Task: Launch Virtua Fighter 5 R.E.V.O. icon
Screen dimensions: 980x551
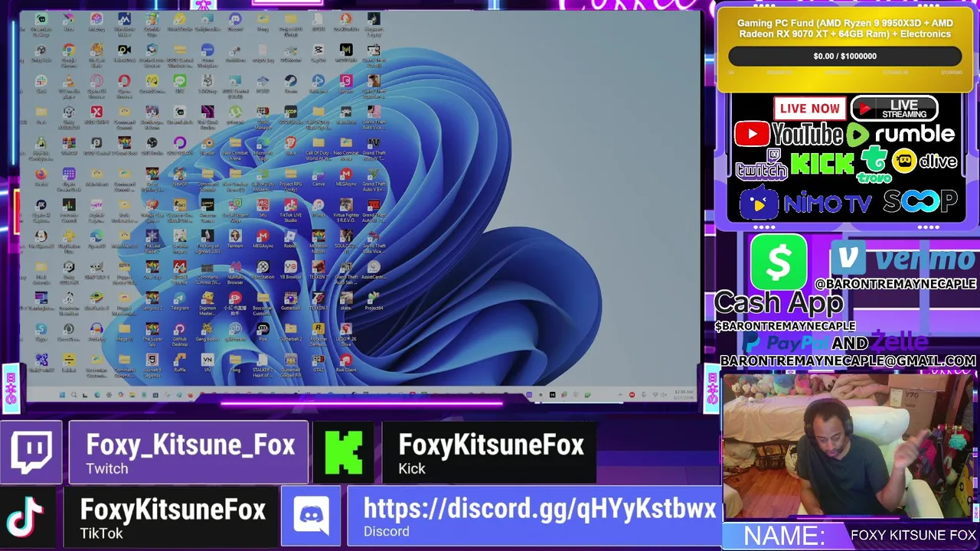Action: pyautogui.click(x=345, y=204)
